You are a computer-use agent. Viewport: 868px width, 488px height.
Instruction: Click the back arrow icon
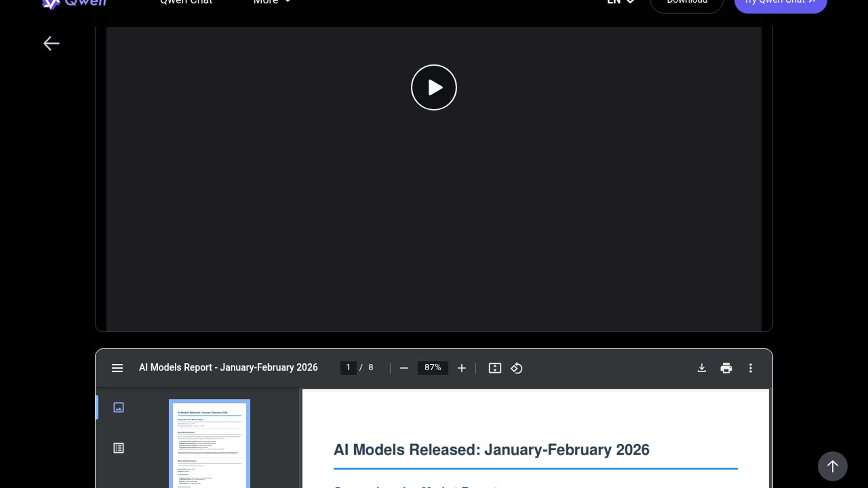tap(51, 43)
